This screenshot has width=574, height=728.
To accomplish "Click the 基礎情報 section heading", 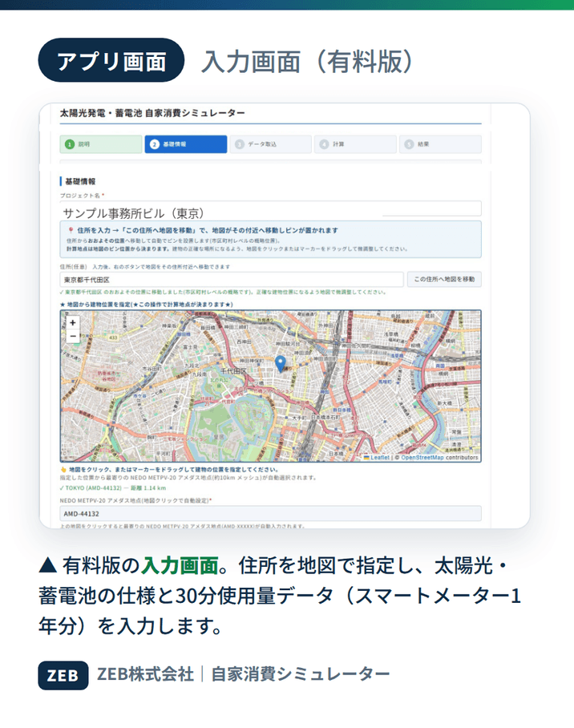I will tap(80, 181).
